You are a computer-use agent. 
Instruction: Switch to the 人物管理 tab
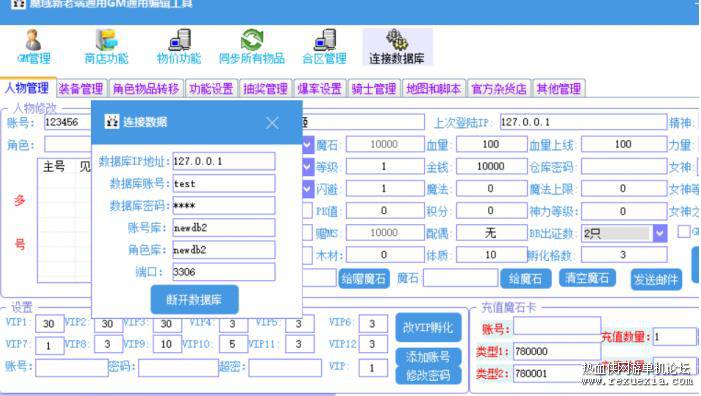click(27, 88)
